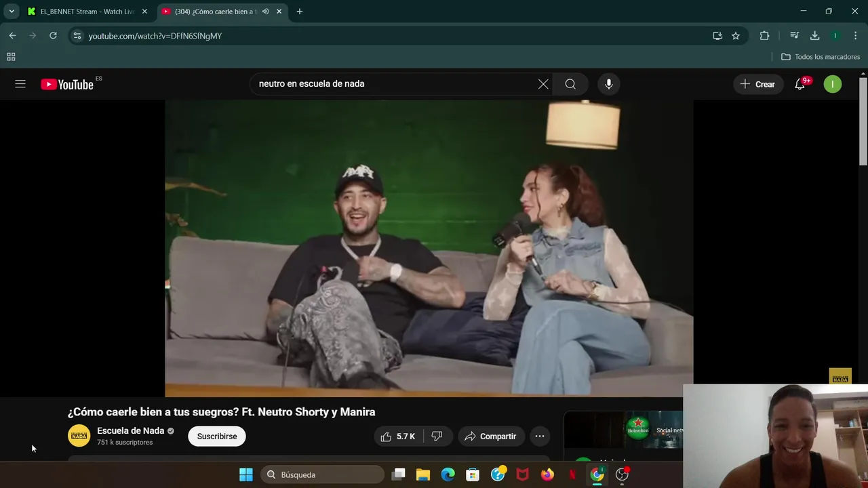
Task: Dislike the video with thumbs-down
Action: (437, 436)
